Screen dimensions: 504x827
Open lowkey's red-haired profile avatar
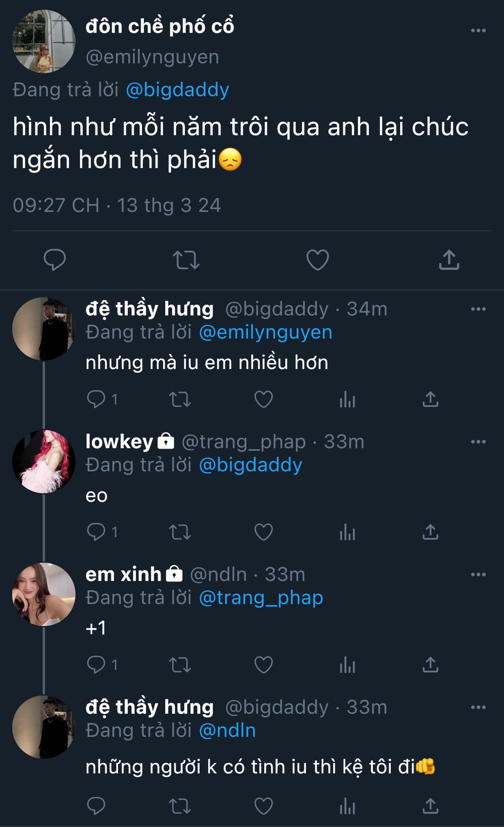coord(43,461)
